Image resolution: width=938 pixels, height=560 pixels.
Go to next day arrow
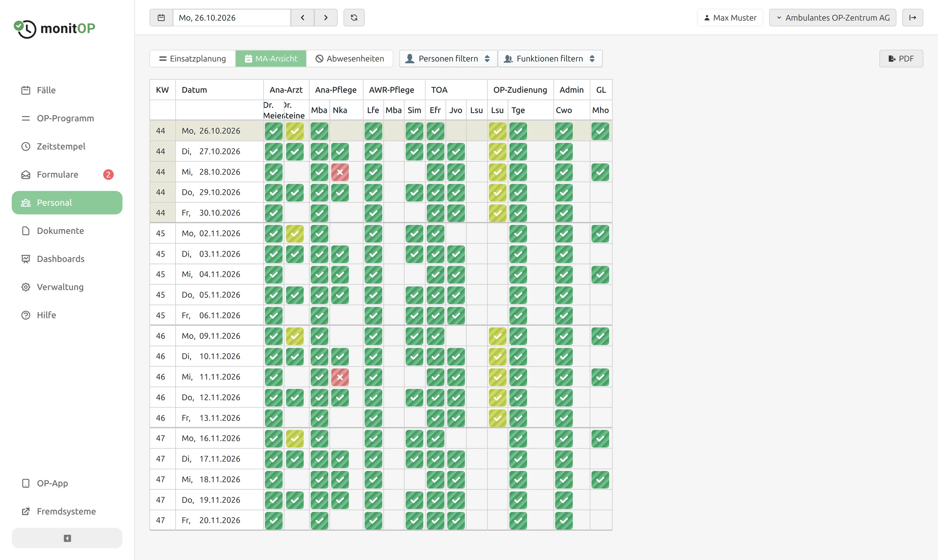tap(326, 18)
